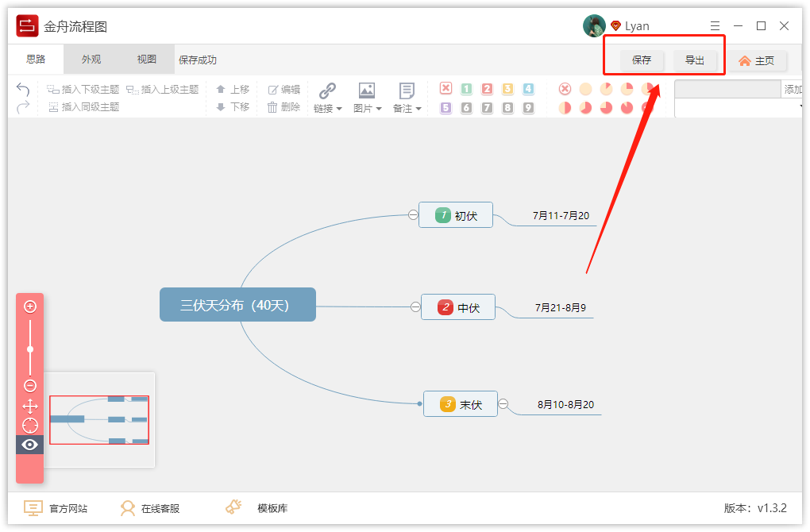
Task: Apply priority 5 purple icon
Action: click(x=445, y=107)
